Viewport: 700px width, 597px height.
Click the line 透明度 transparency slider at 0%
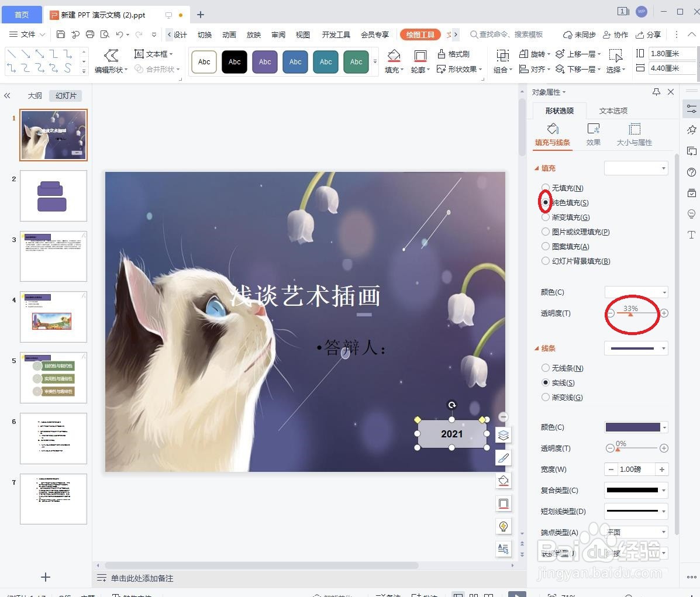(618, 448)
